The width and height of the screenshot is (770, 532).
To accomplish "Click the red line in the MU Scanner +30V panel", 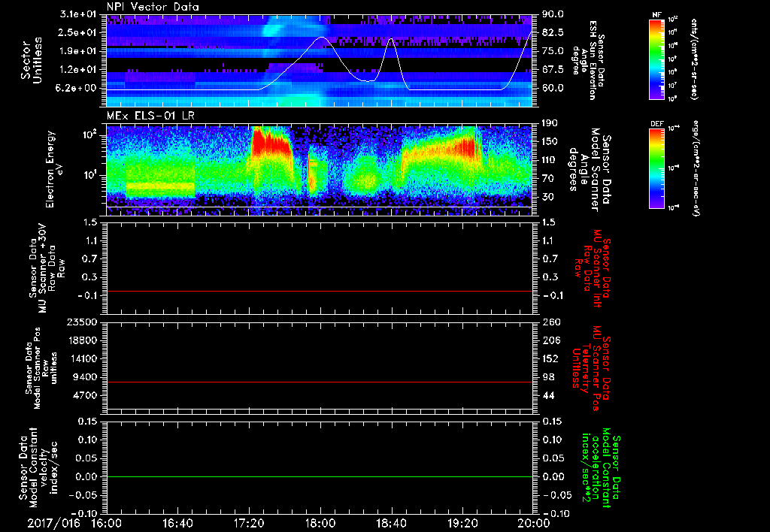I will 320,291.
